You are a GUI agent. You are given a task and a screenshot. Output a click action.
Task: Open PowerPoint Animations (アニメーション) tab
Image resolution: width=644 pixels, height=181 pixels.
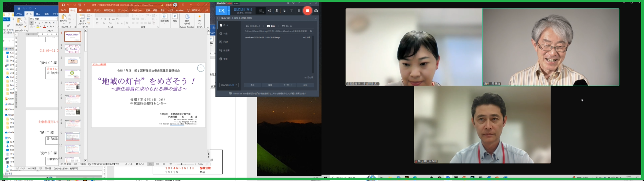[123, 10]
